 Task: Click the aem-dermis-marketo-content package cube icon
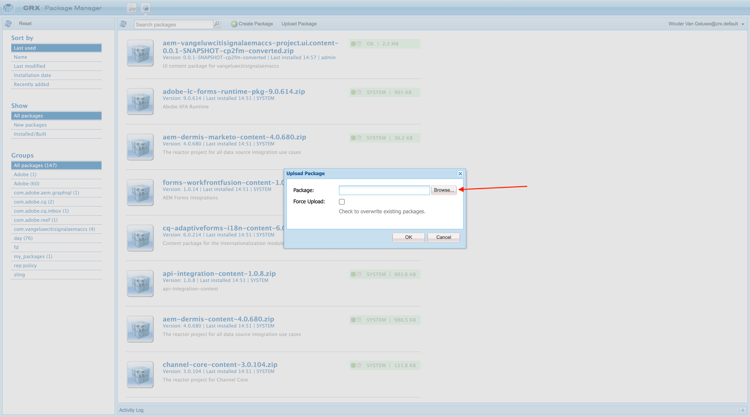pos(140,147)
